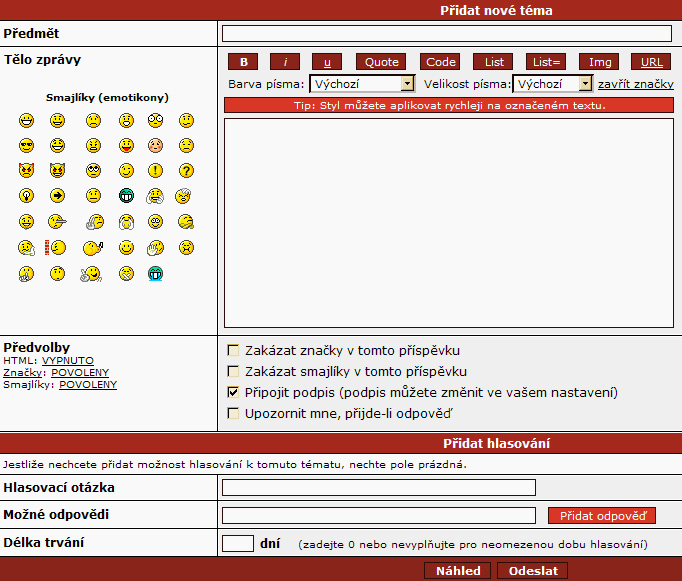Apply underline with the u button

pyautogui.click(x=327, y=62)
